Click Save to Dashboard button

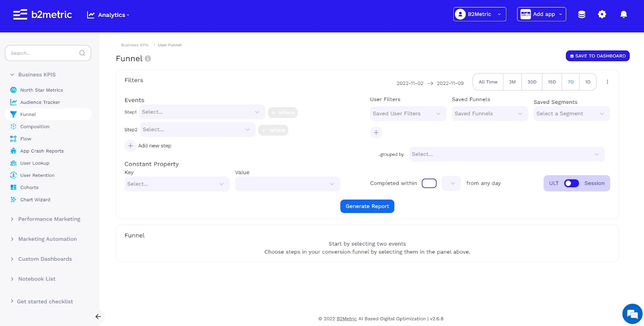click(x=598, y=56)
